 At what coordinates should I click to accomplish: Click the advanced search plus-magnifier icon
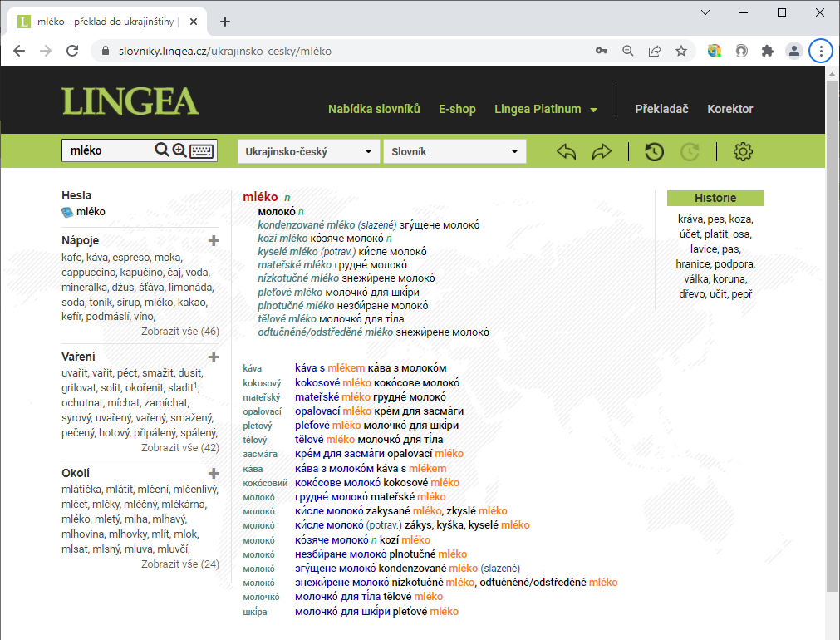point(179,150)
